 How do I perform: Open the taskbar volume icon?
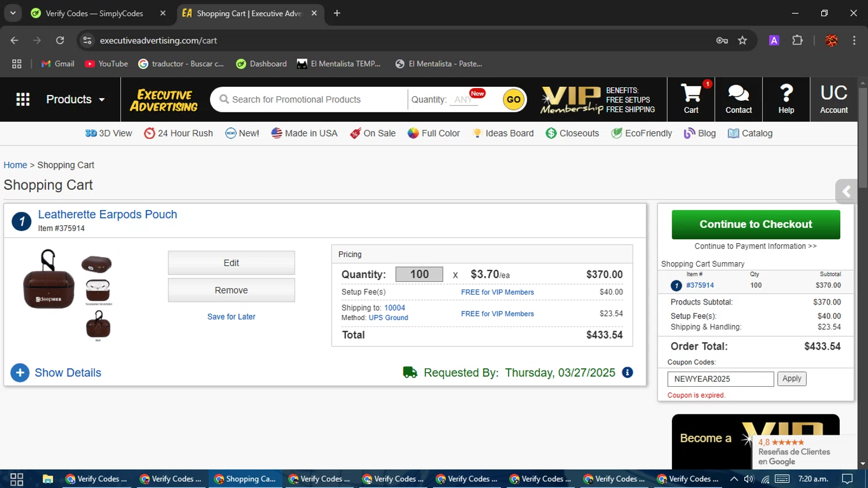tap(749, 479)
